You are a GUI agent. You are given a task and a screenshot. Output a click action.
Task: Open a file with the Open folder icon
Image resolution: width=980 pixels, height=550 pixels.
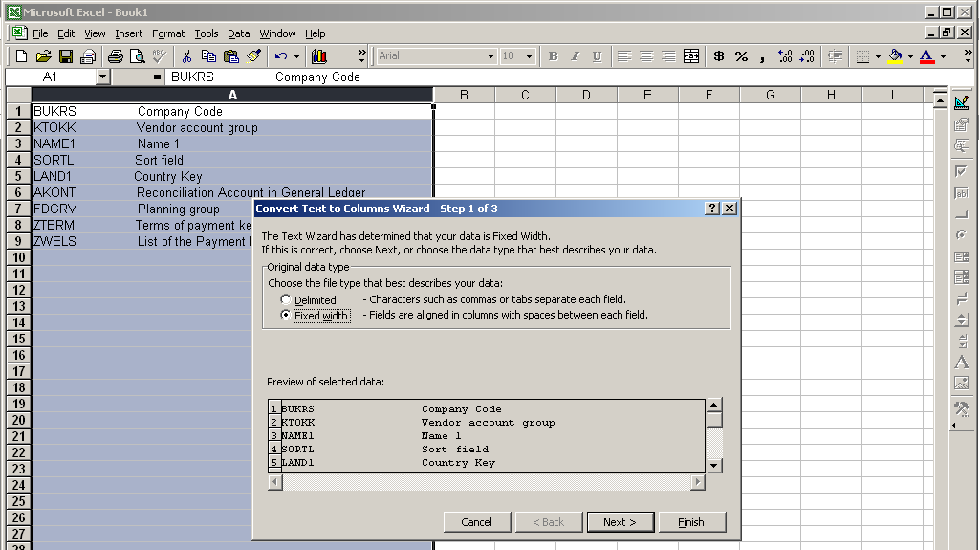coord(43,56)
